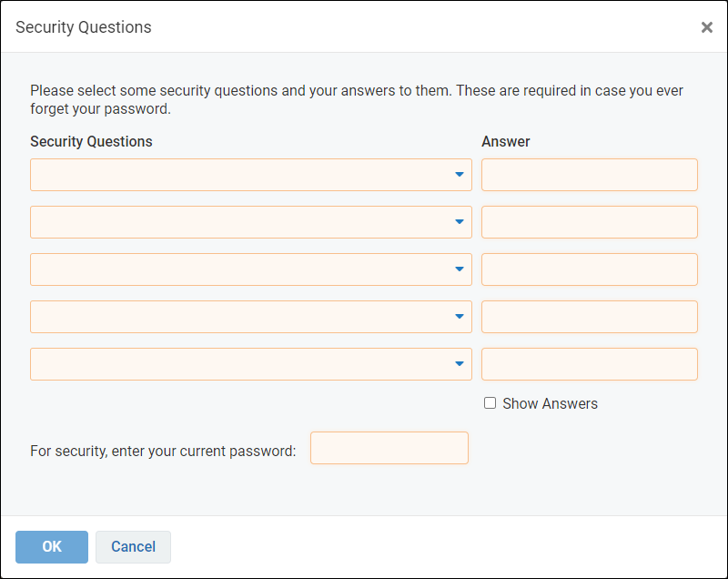The image size is (728, 579).
Task: Open the first security question combo box
Action: click(251, 175)
